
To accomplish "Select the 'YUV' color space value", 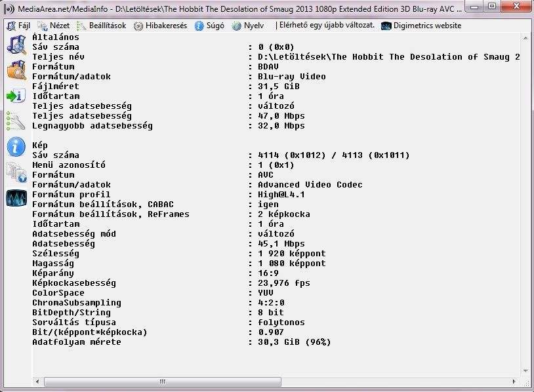I will point(266,293).
